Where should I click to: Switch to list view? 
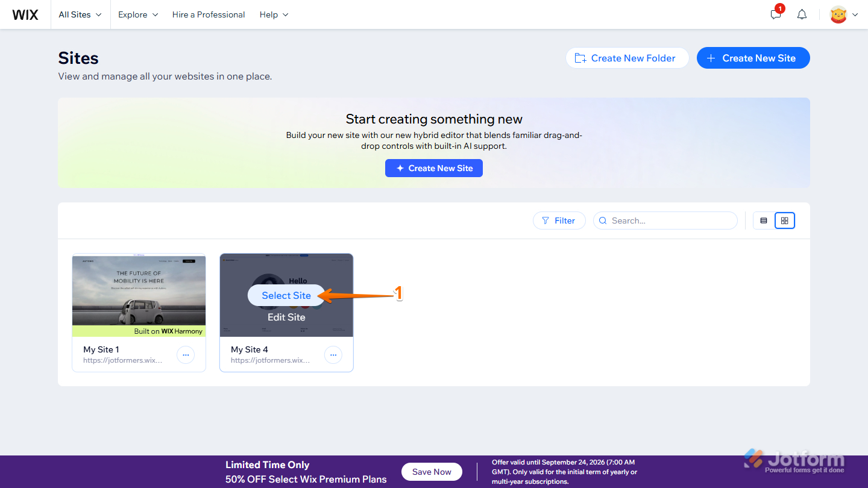[764, 221]
